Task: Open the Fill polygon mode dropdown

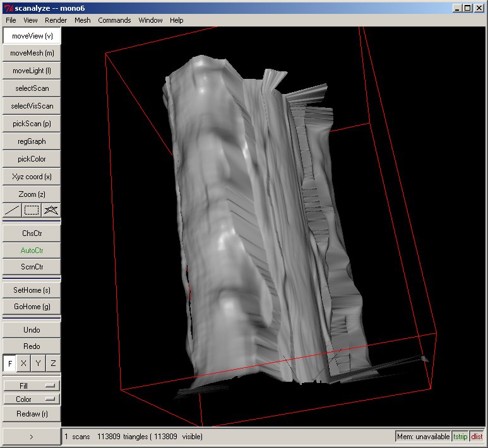Action: pos(32,386)
